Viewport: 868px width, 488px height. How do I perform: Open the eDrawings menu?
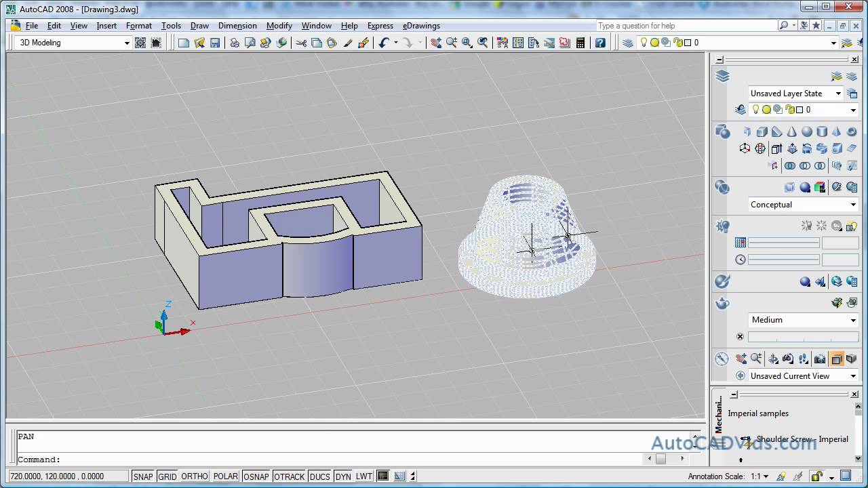point(421,26)
